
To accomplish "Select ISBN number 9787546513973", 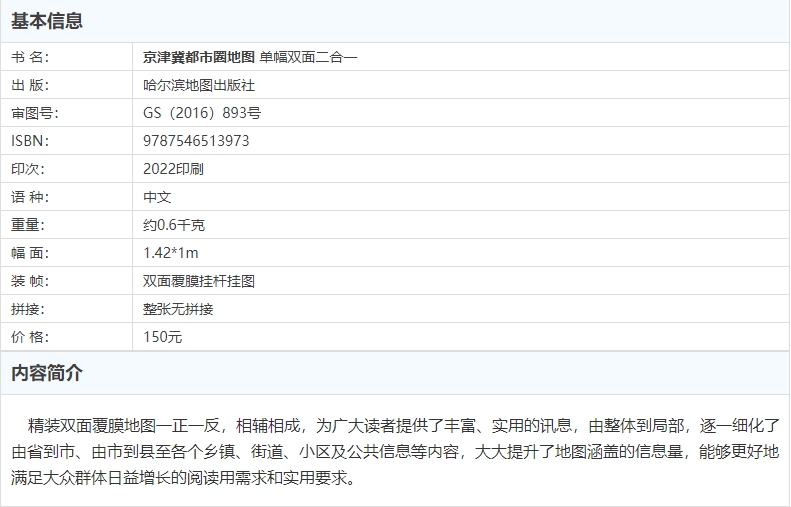I will [x=196, y=141].
